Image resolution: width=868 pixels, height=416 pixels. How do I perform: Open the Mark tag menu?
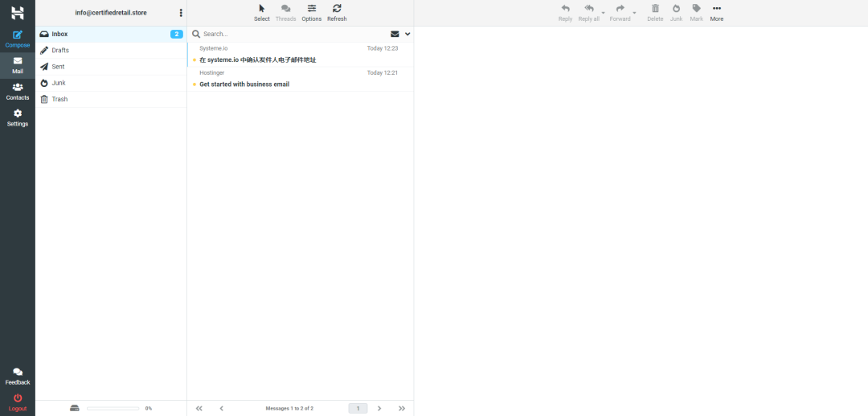coord(696,13)
